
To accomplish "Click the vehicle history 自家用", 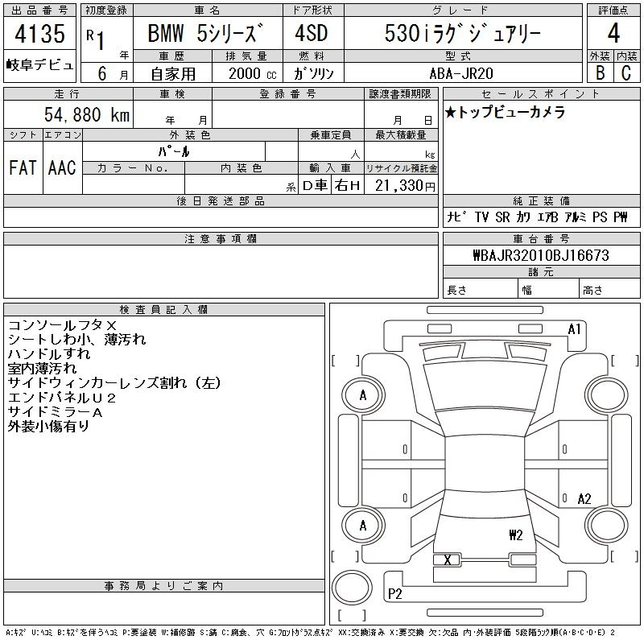I will point(173,74).
